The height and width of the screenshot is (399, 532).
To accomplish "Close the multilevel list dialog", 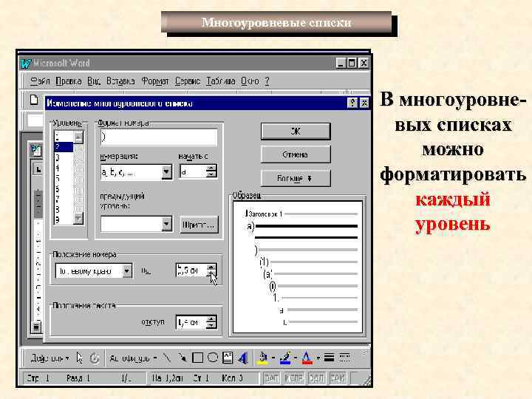I will coord(364,103).
